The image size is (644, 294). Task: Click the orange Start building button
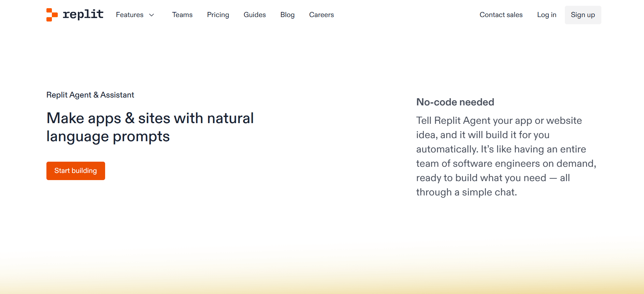coord(76,171)
